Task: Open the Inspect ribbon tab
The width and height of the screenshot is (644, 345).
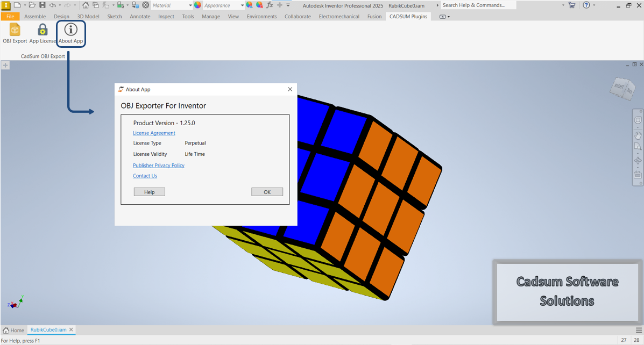Action: coord(166,17)
